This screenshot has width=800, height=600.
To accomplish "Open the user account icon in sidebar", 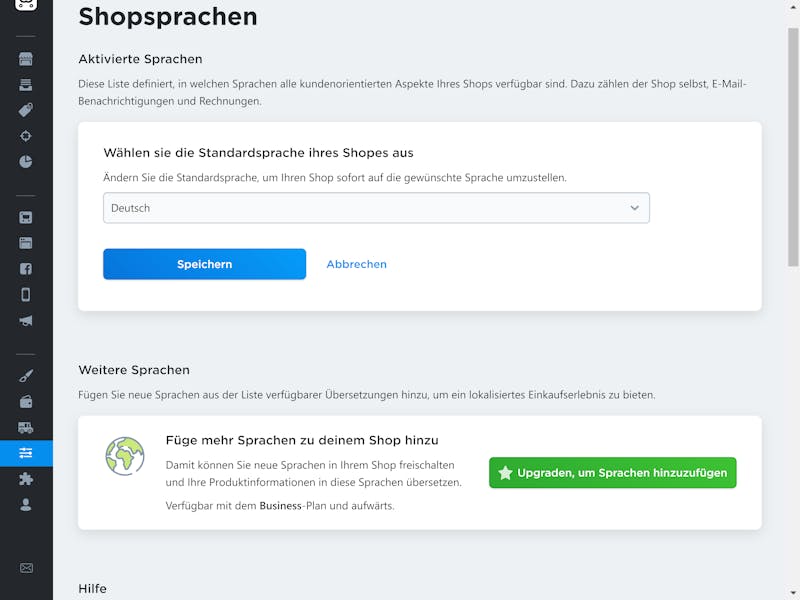I will (x=26, y=505).
